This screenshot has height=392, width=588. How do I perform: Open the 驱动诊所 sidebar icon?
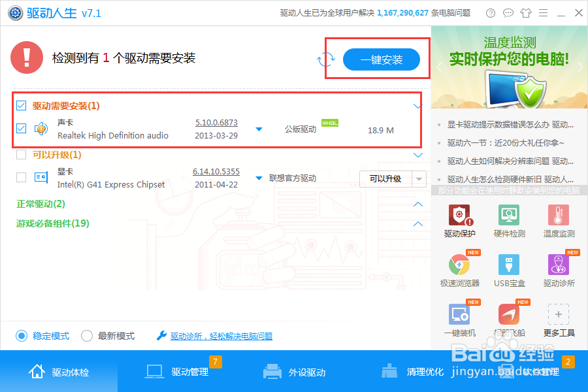click(559, 265)
